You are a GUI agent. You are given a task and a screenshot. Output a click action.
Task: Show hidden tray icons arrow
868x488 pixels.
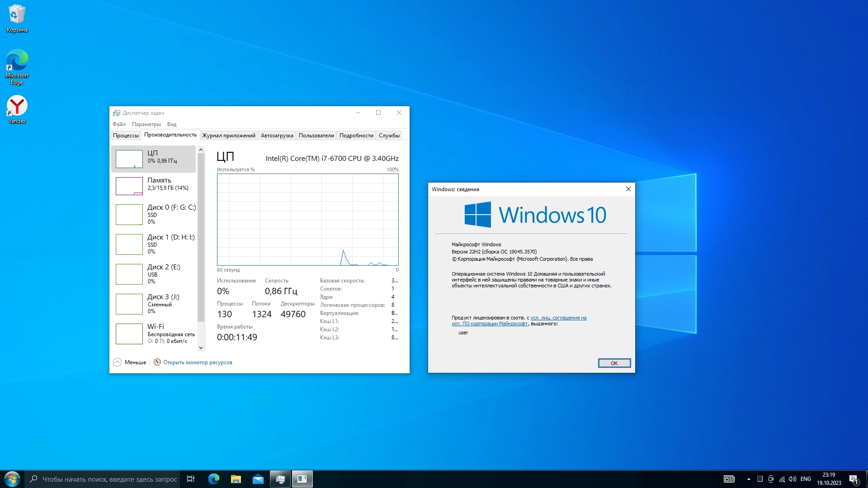point(749,479)
